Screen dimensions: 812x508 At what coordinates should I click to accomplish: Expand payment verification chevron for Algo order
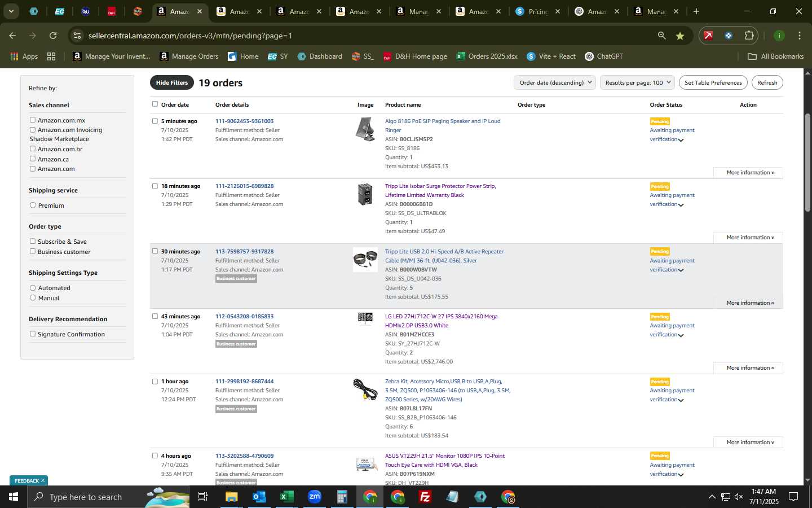(681, 140)
